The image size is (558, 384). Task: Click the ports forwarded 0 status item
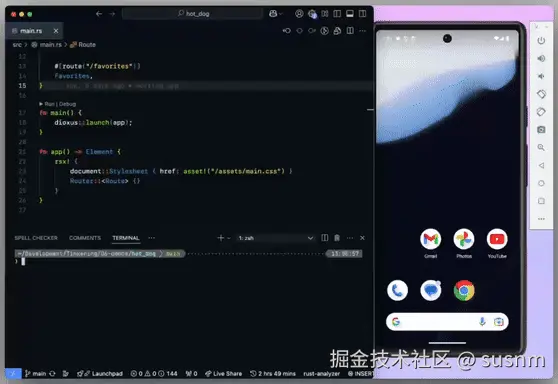(191, 374)
